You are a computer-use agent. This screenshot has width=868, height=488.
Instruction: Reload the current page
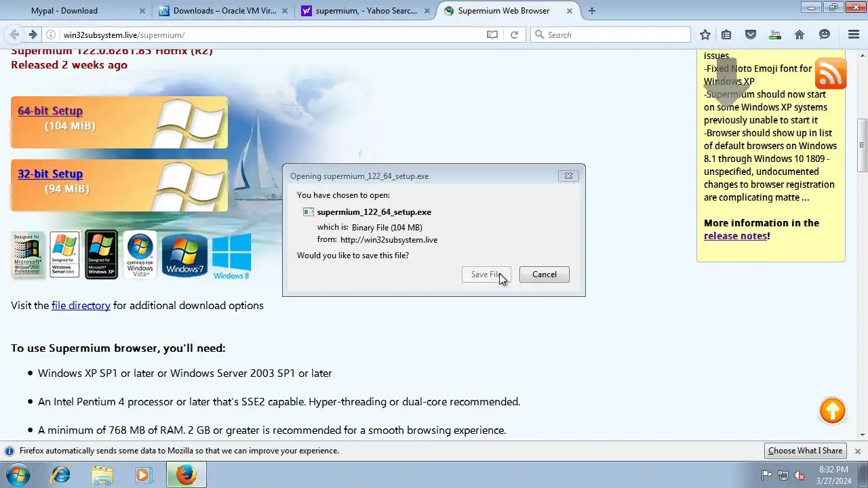pos(514,35)
